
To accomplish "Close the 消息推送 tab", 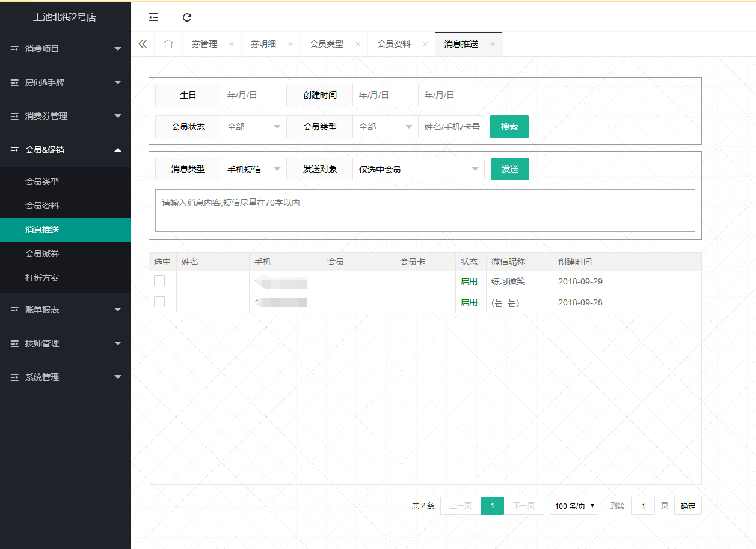I will pos(493,44).
